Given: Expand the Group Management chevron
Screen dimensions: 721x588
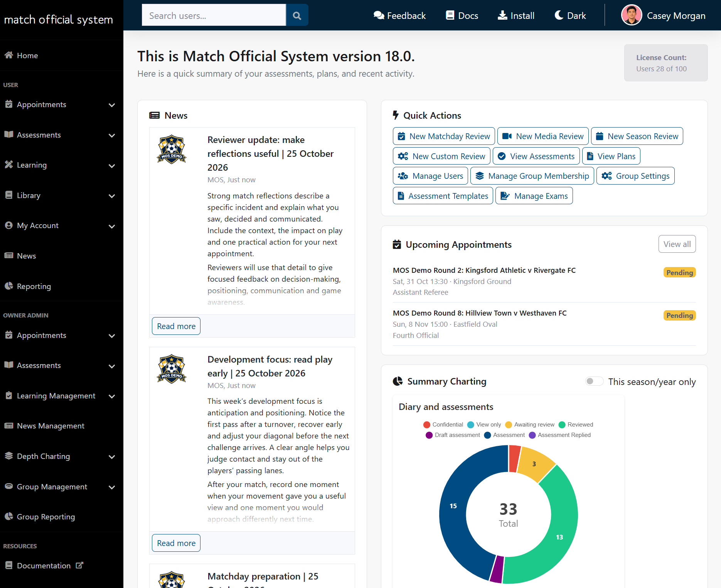Looking at the screenshot, I should pos(112,487).
